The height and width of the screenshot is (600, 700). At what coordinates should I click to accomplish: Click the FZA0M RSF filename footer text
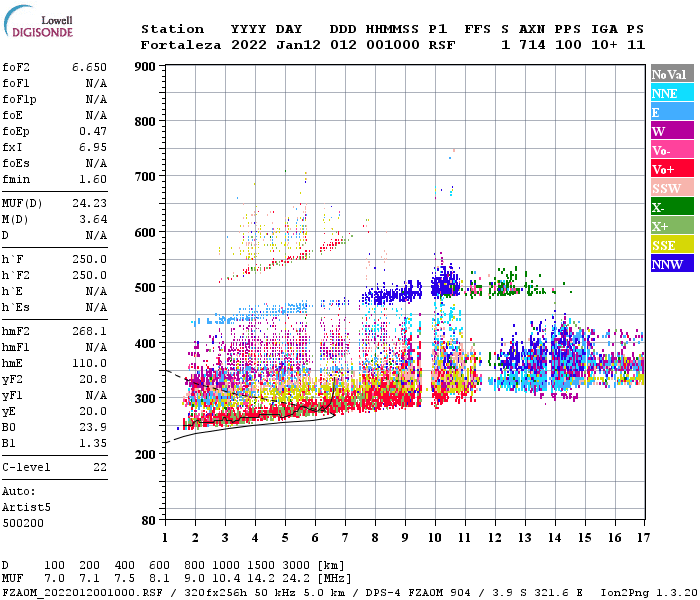pos(83,593)
